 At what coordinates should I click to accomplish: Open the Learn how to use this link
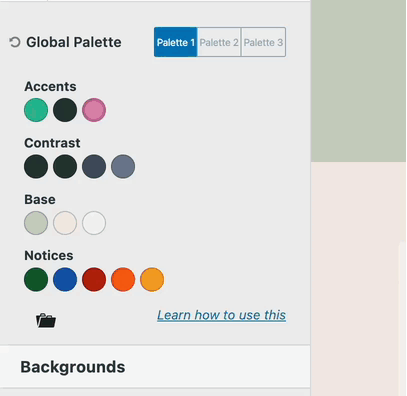click(x=222, y=315)
